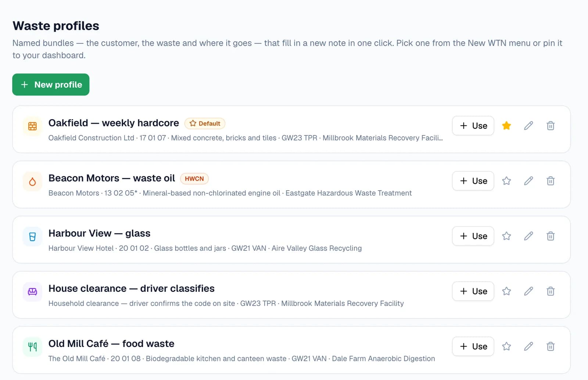Screen dimensions: 588x380
Task: Edit the Oakfield weekly hardcore profile
Action: click(528, 126)
